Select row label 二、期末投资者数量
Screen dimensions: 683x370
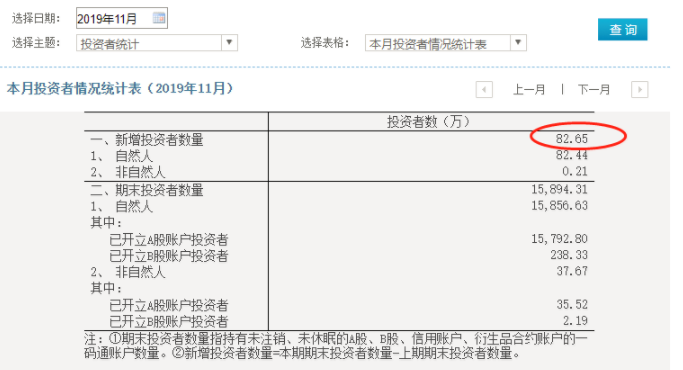point(147,190)
